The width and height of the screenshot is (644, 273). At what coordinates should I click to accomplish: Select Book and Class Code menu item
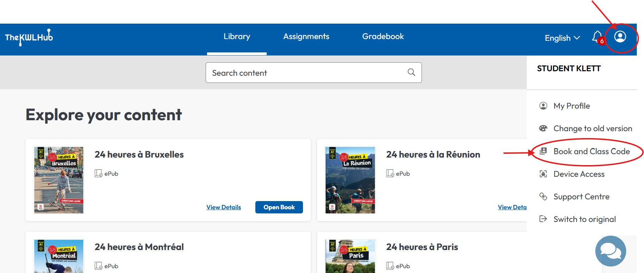point(591,151)
